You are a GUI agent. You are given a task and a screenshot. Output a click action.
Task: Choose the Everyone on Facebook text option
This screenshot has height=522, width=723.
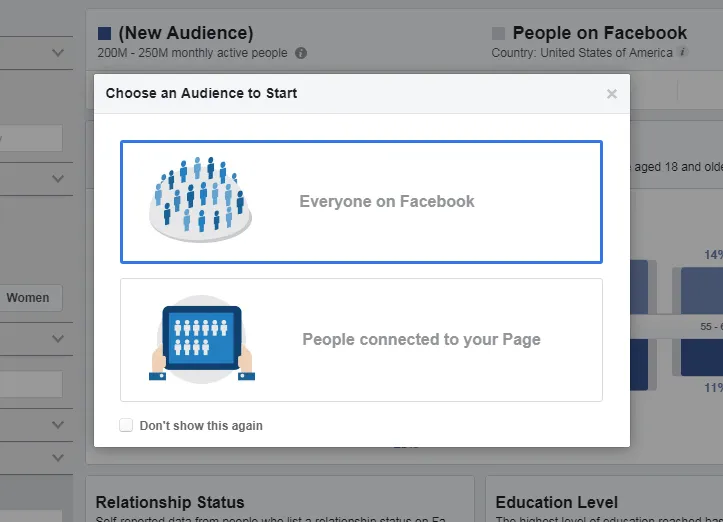(387, 201)
